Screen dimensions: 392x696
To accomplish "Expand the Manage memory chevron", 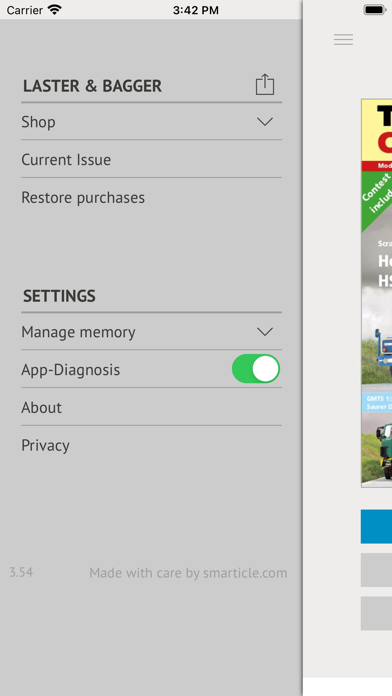I will pos(265,332).
